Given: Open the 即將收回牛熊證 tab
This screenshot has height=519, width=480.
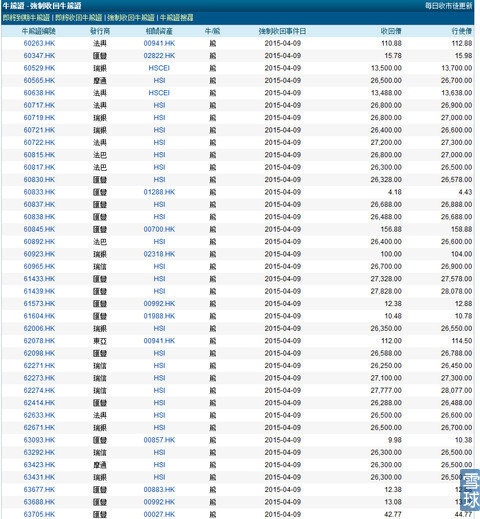Looking at the screenshot, I should [79, 18].
